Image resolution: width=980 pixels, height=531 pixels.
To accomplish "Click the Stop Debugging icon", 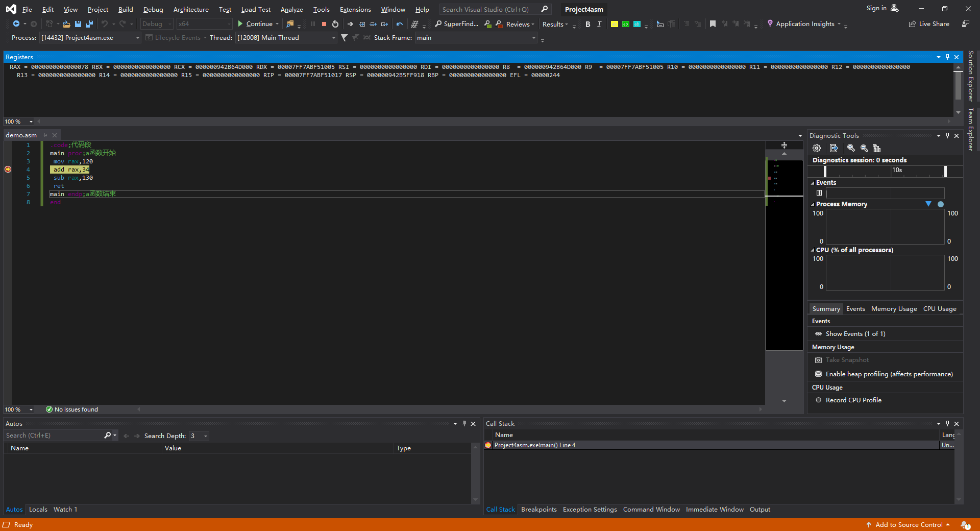I will 324,24.
